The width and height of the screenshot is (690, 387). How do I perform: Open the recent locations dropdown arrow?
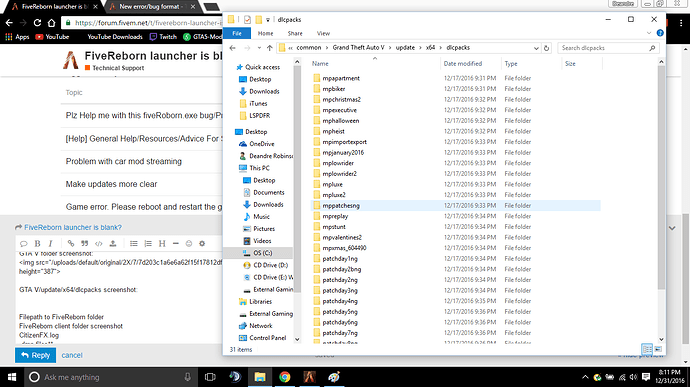[259, 48]
